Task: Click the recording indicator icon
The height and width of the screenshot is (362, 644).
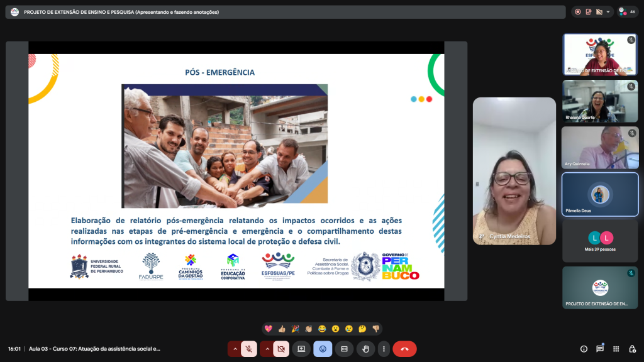Action: pos(578,12)
